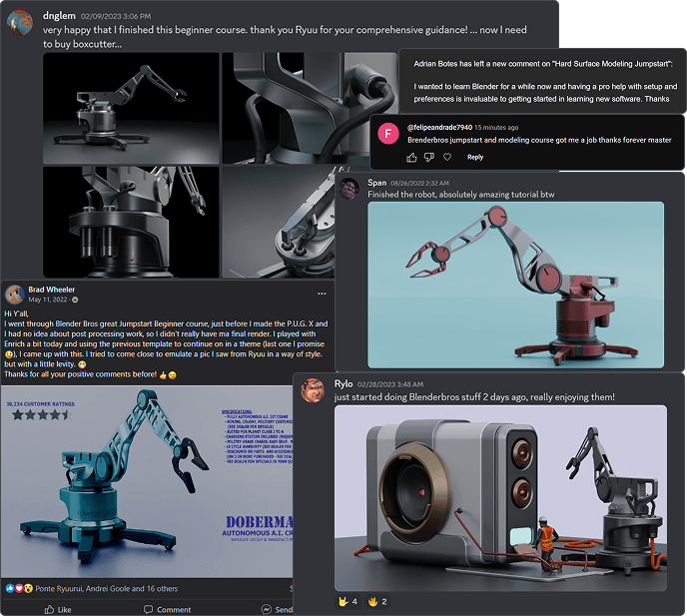Open dnglem's bottom-right grey render
The height and width of the screenshot is (616, 687).
click(x=279, y=222)
